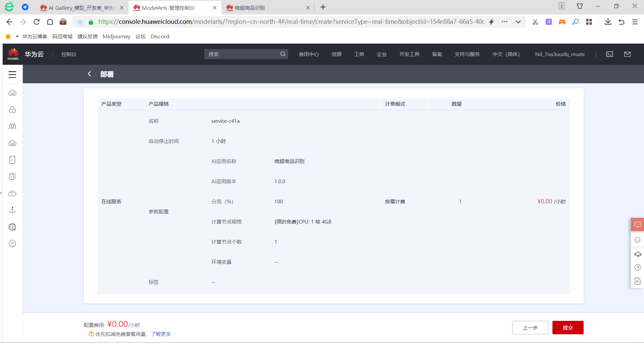The width and height of the screenshot is (644, 343).
Task: Close the 商超商品识别 tab
Action: click(x=308, y=8)
